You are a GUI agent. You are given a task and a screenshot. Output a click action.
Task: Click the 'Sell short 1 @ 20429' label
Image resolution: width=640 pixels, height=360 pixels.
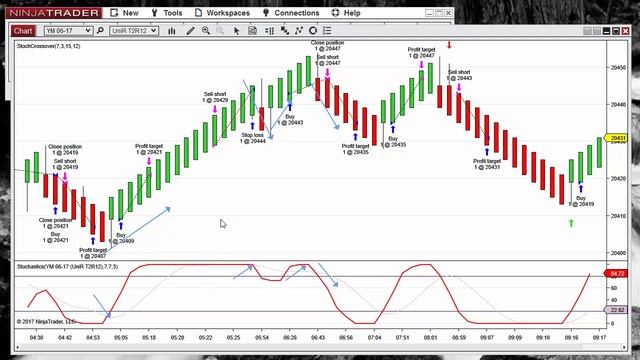pos(215,97)
